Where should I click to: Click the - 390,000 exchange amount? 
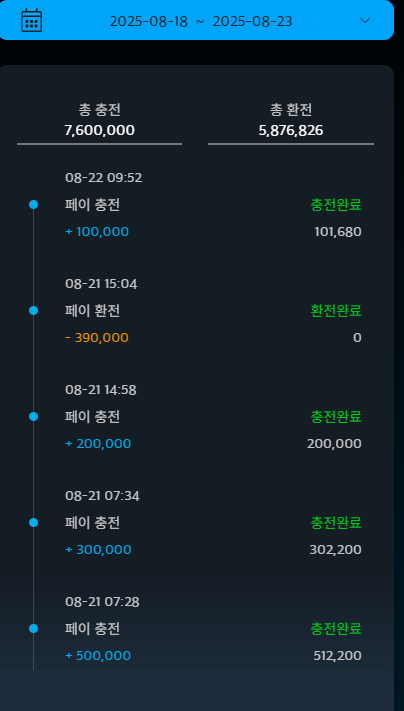97,338
